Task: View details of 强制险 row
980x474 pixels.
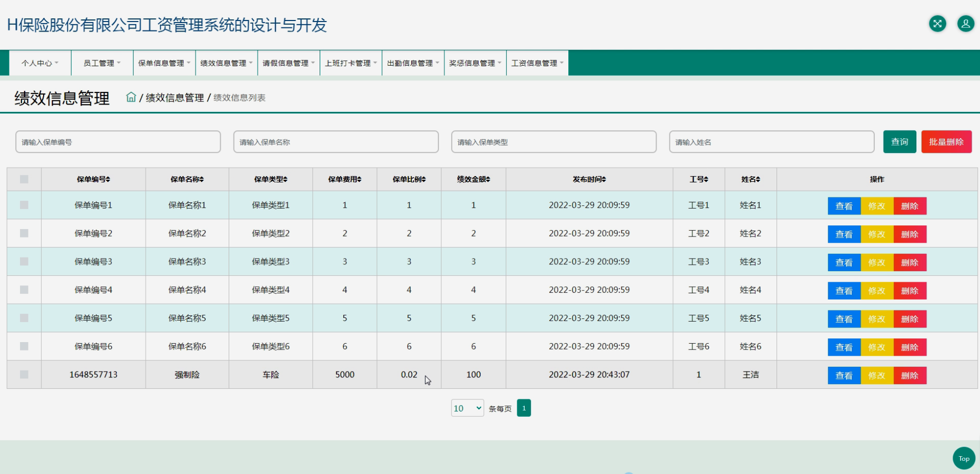Action: 844,376
